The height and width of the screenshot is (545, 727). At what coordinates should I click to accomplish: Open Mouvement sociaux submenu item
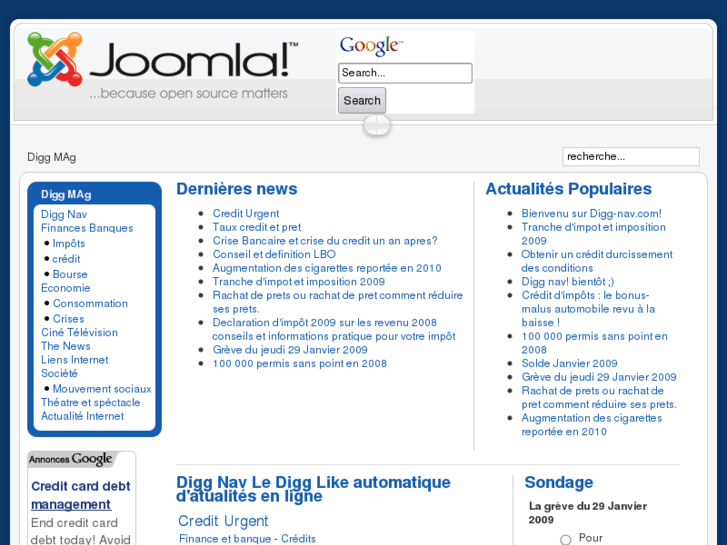tap(102, 389)
